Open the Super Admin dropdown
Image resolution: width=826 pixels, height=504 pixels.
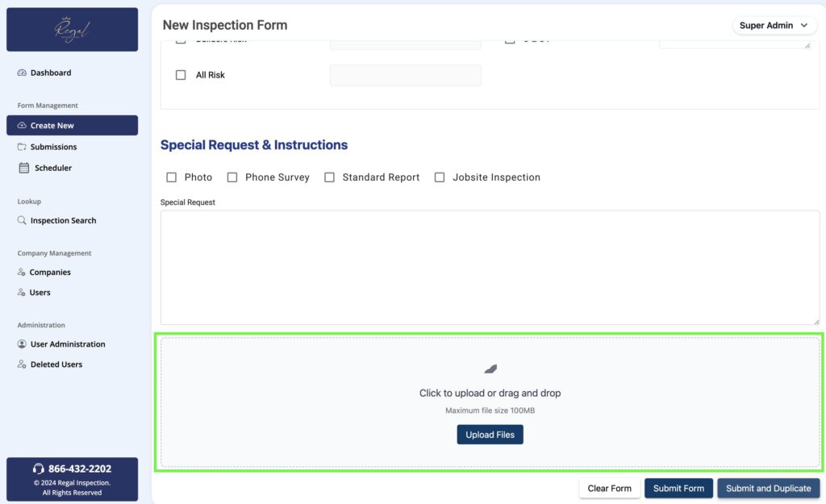coord(773,26)
